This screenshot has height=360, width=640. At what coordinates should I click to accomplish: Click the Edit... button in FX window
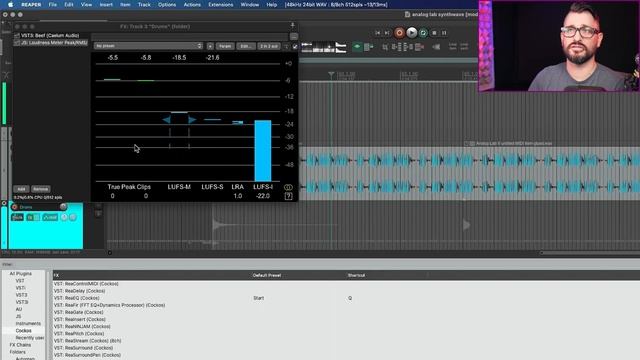[245, 46]
